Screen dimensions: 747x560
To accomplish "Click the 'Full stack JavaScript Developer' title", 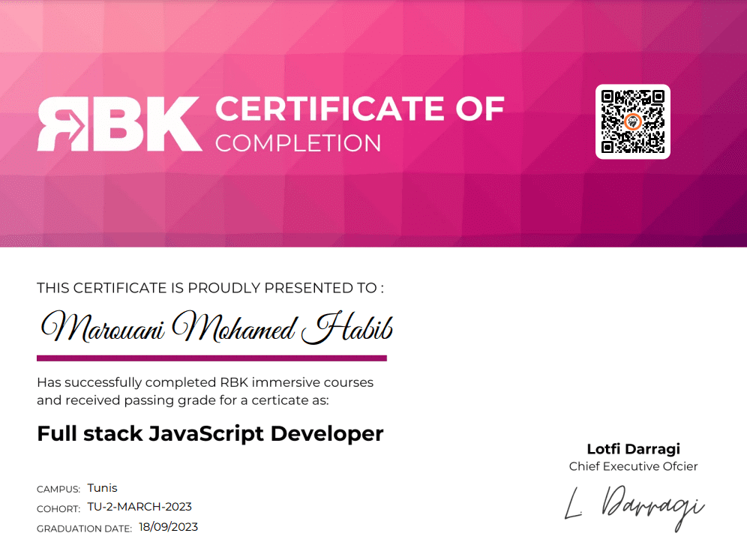I will pyautogui.click(x=210, y=434).
